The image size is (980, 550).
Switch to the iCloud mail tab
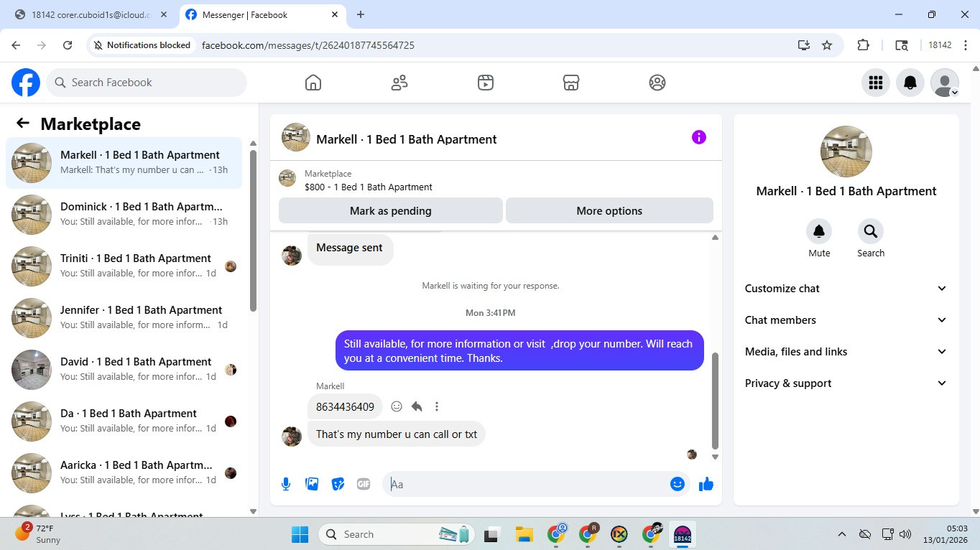point(91,14)
